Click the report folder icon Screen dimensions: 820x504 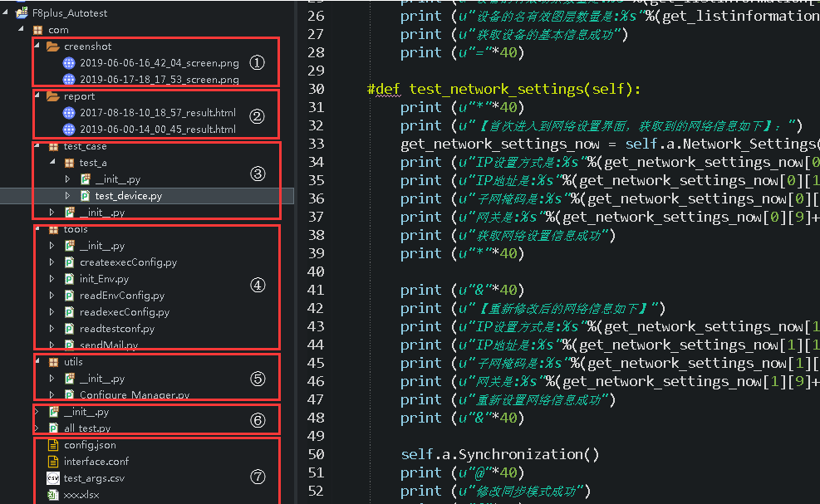click(52, 96)
